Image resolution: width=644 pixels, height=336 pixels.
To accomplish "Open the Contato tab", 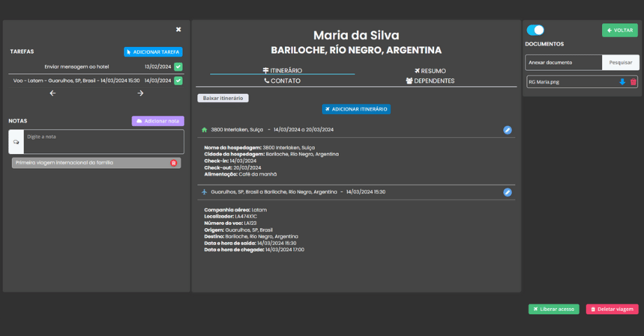I will [x=282, y=80].
